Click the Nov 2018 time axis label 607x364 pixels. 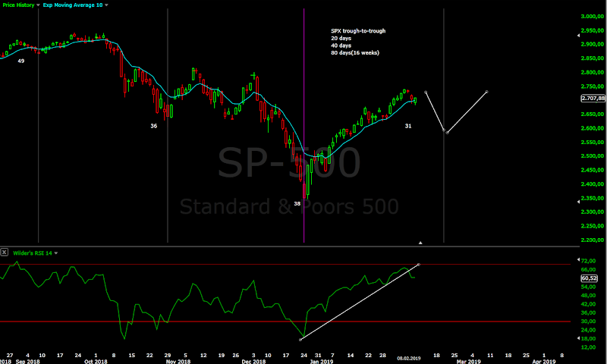(178, 361)
